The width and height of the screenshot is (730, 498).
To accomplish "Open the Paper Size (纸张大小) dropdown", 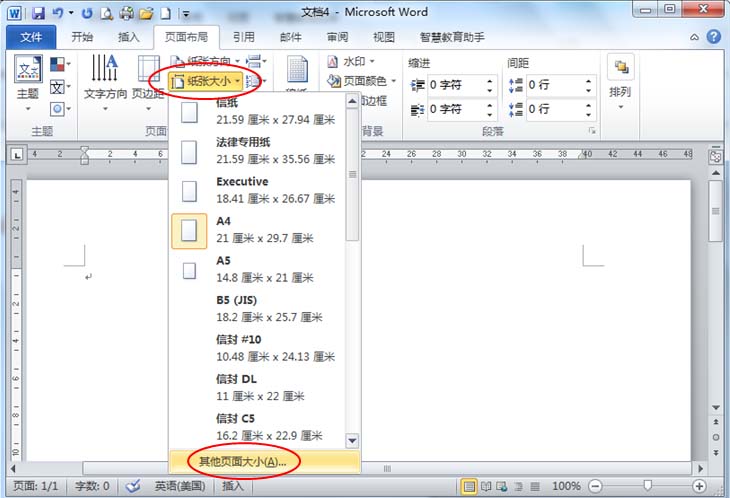I will click(x=207, y=81).
